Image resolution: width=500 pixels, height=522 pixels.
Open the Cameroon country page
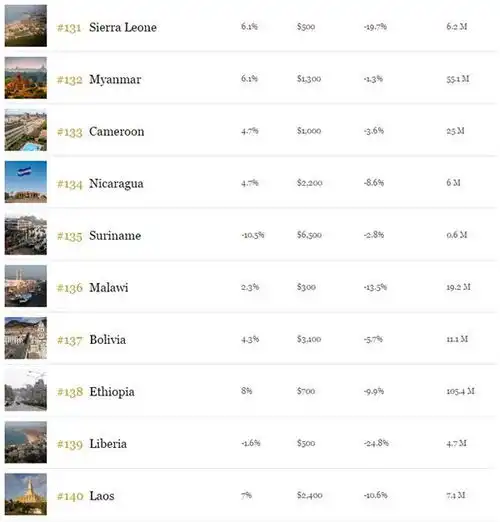pos(117,131)
